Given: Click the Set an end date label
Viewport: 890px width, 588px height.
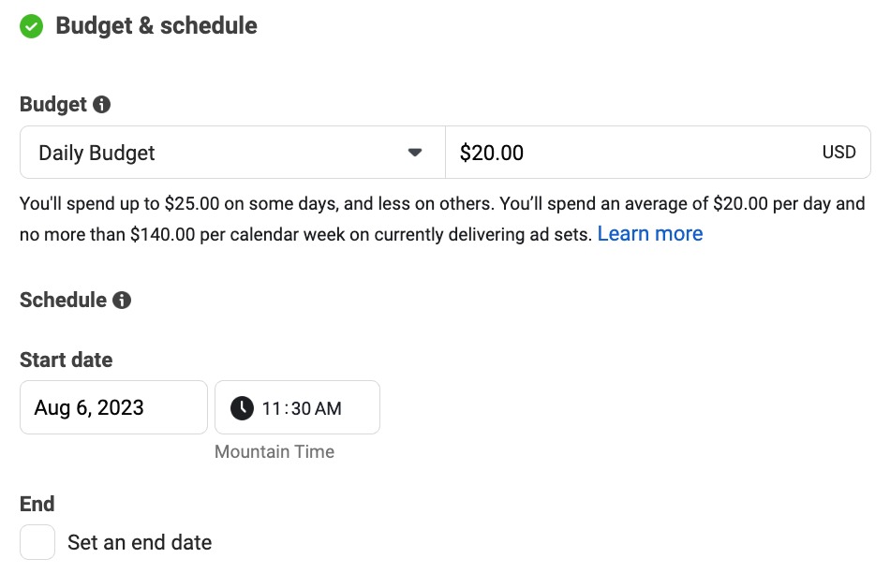Looking at the screenshot, I should point(140,542).
